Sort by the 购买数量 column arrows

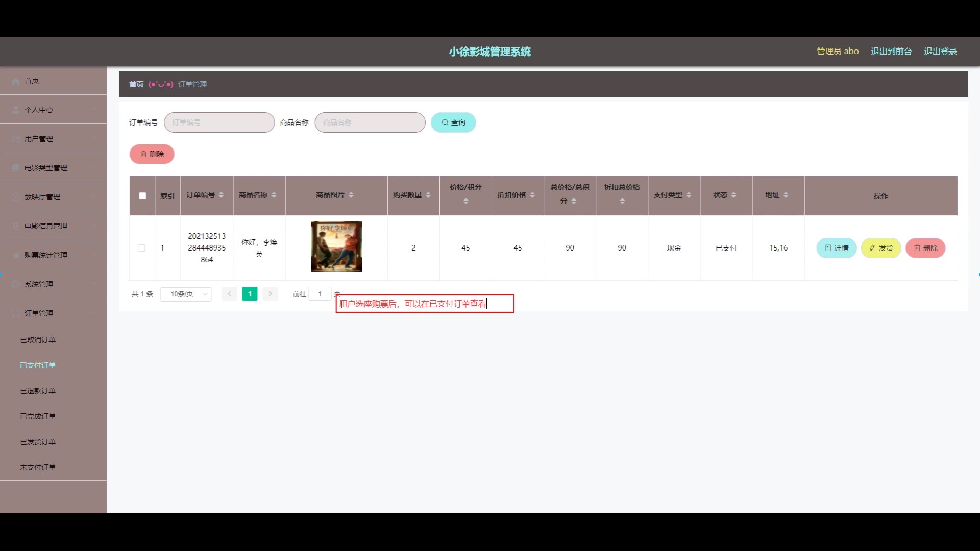point(428,195)
